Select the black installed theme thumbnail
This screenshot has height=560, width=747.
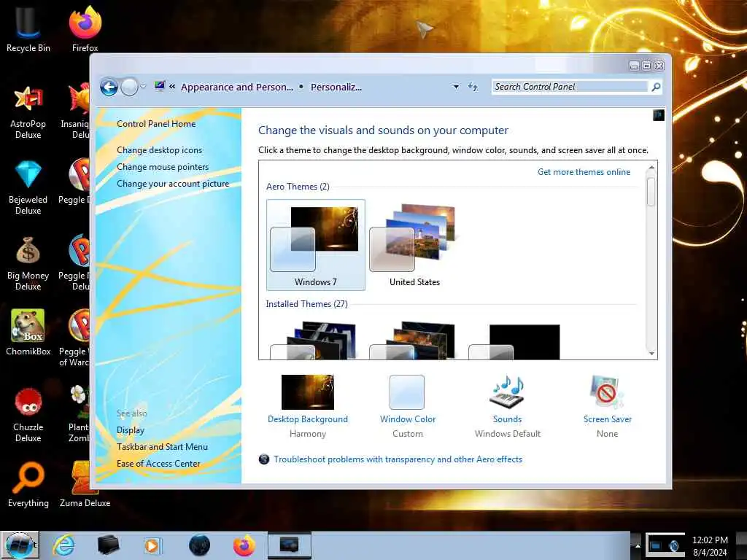(x=514, y=341)
